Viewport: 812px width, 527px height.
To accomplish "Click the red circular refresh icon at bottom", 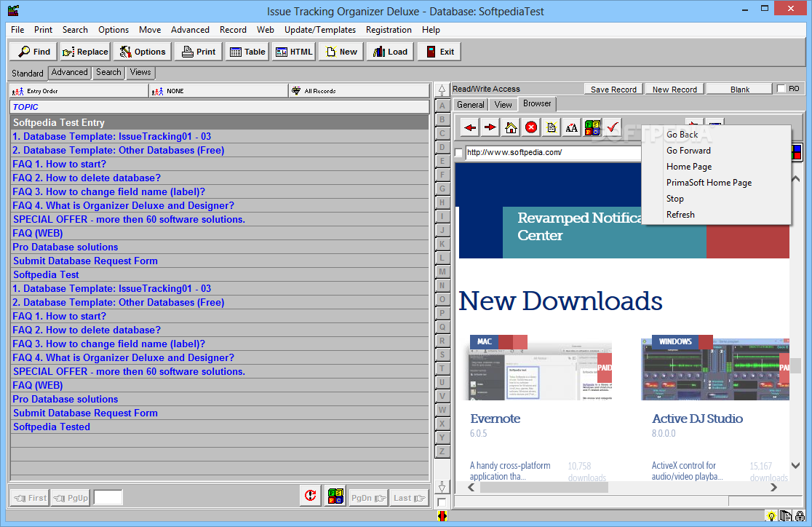I will tap(310, 496).
